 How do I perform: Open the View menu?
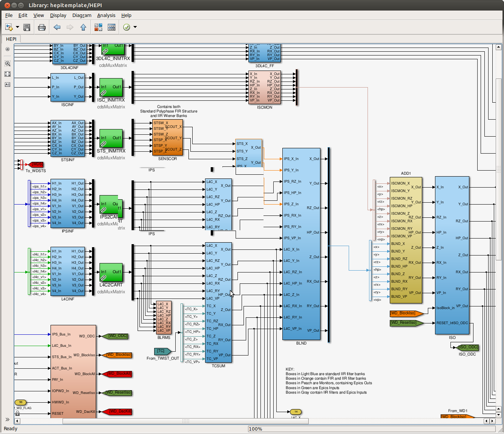coord(38,15)
